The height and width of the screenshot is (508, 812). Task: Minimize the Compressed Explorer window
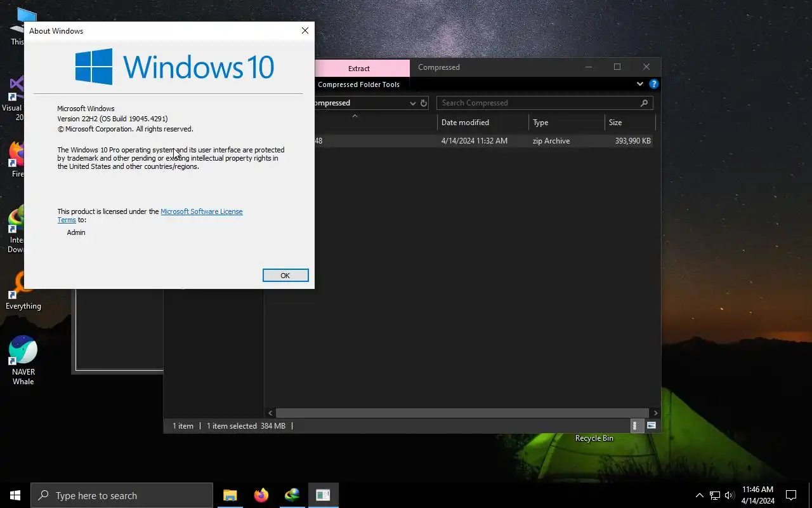[x=589, y=67]
